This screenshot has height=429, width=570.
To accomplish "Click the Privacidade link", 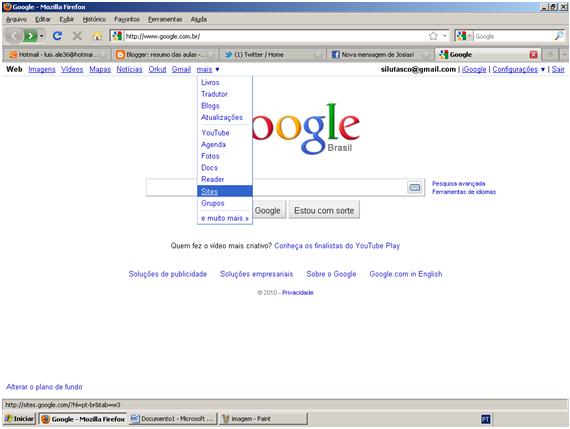I will tap(297, 293).
